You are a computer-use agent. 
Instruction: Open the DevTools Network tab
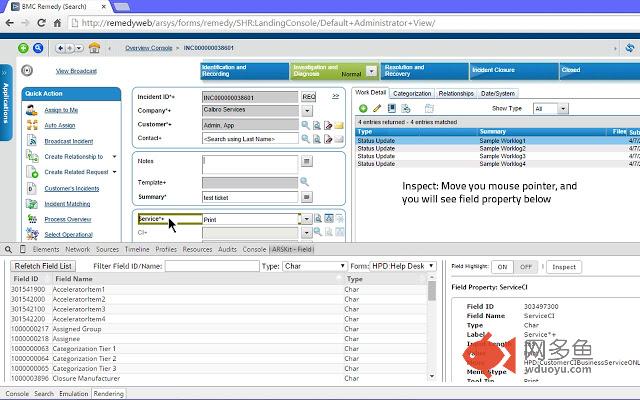[78, 249]
